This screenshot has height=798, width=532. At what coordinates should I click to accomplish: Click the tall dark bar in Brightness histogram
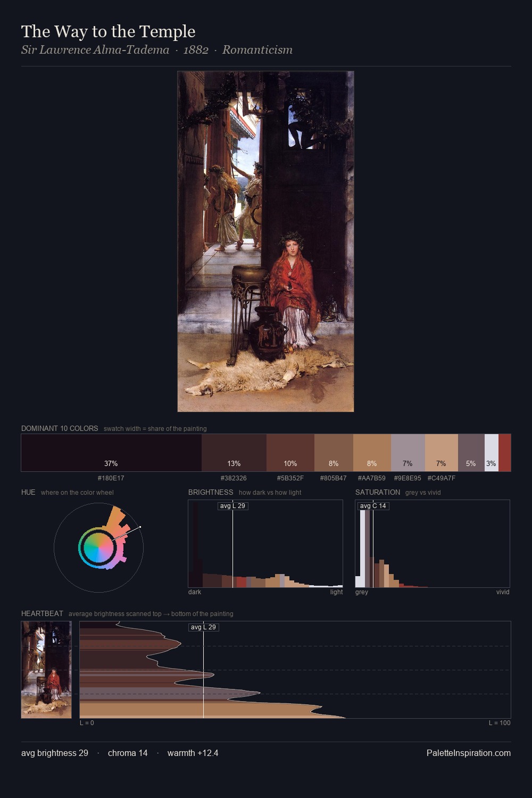tap(195, 544)
